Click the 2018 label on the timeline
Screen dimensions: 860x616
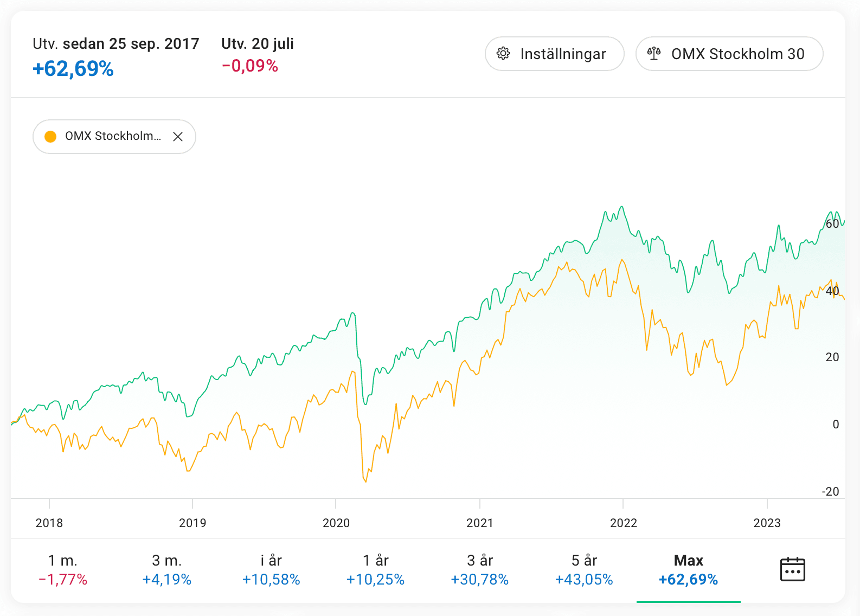point(49,523)
